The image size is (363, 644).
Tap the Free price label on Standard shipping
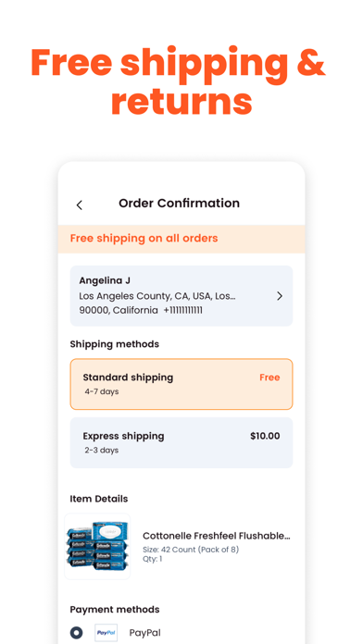269,378
